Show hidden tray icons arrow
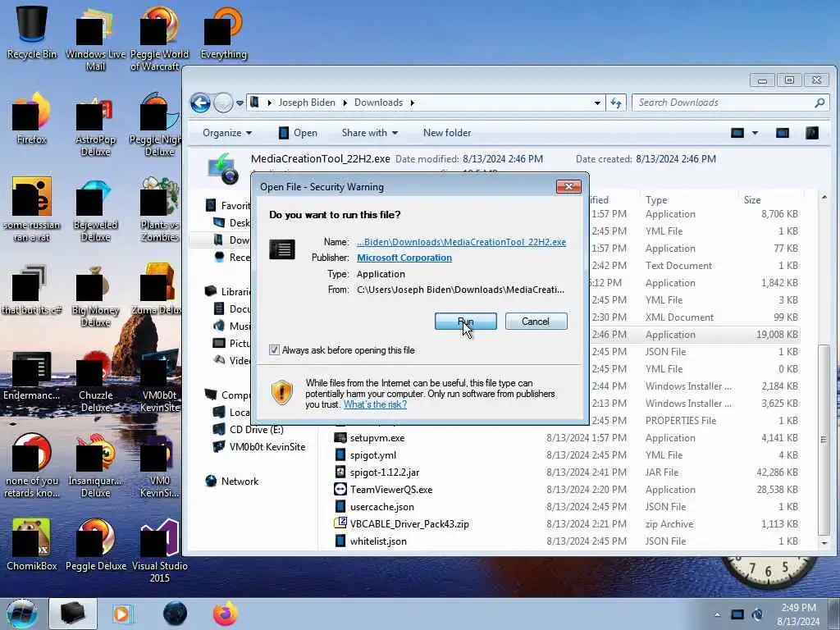840x630 pixels. pos(717,614)
